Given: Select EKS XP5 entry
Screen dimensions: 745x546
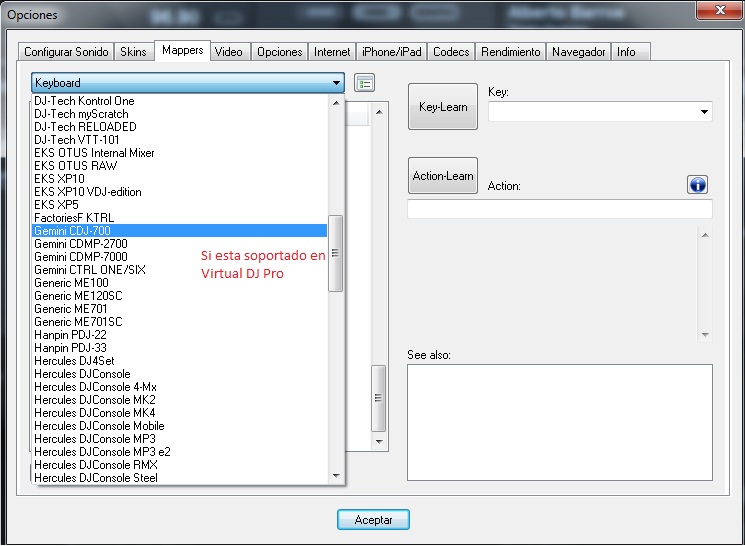Looking at the screenshot, I should point(180,205).
